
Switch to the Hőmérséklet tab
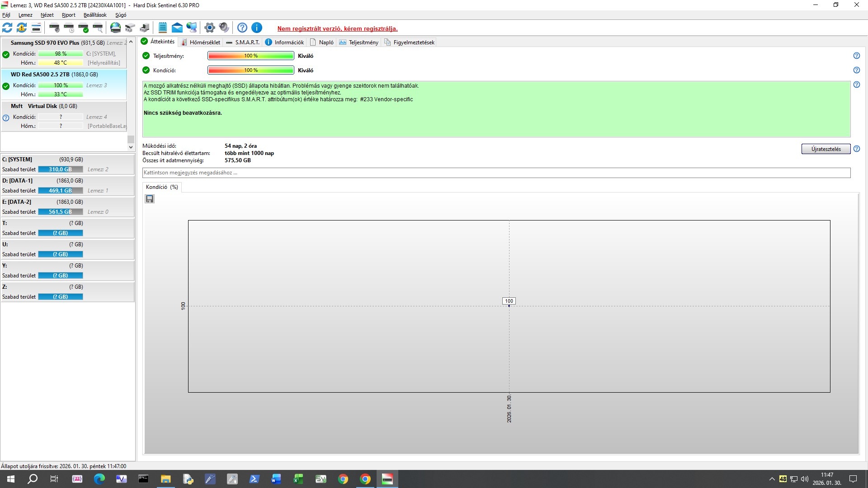200,42
